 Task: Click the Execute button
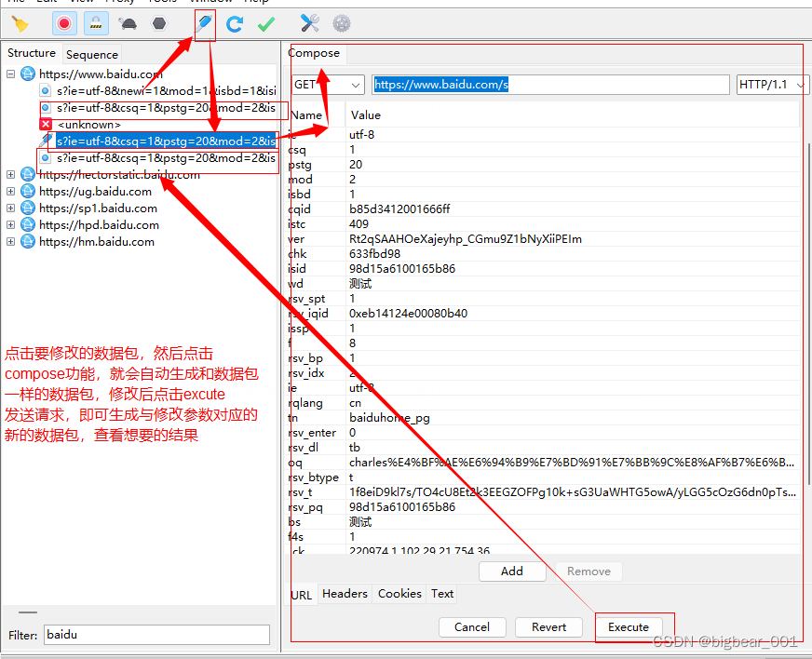(x=629, y=627)
